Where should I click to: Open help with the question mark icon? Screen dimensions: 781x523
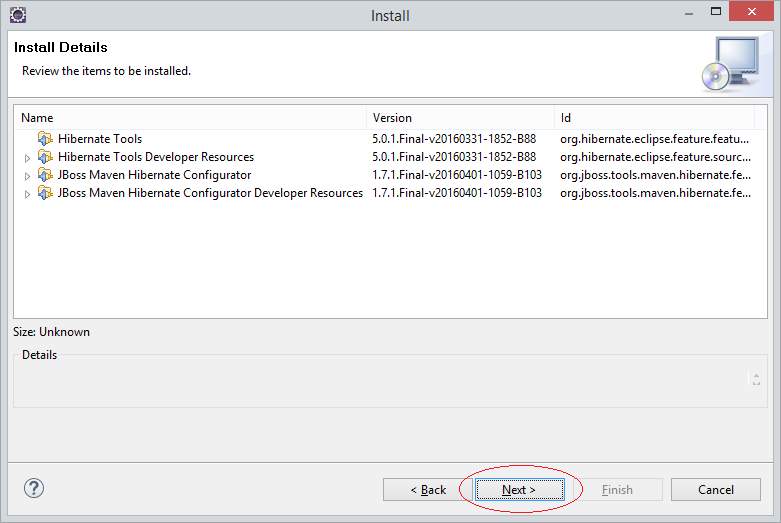[34, 489]
